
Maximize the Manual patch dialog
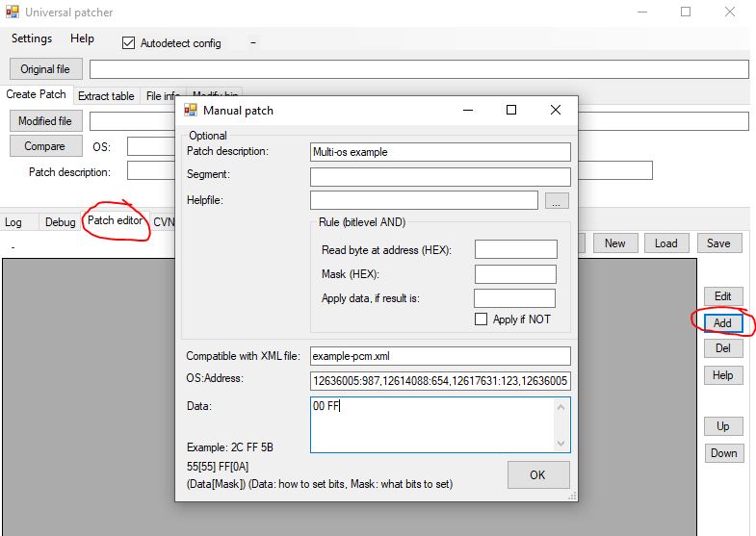(x=511, y=111)
